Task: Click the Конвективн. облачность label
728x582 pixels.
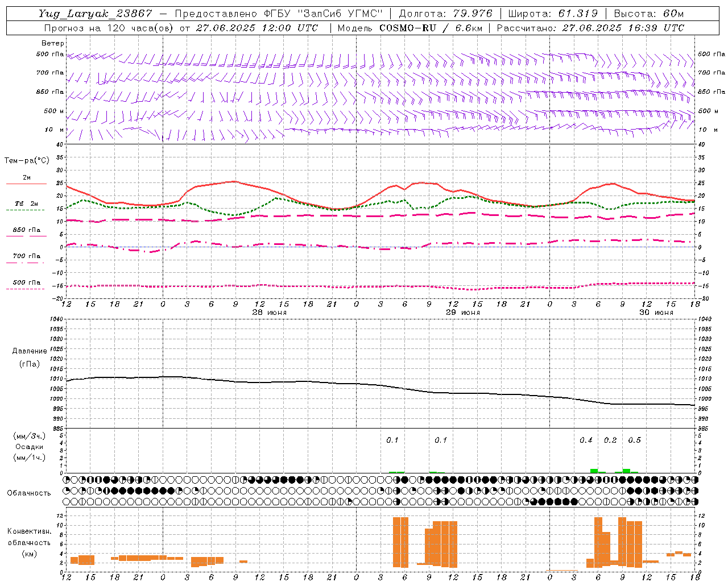Action: click(29, 537)
